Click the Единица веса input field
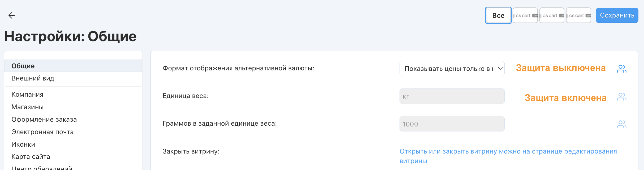The image size is (644, 170). pyautogui.click(x=452, y=96)
